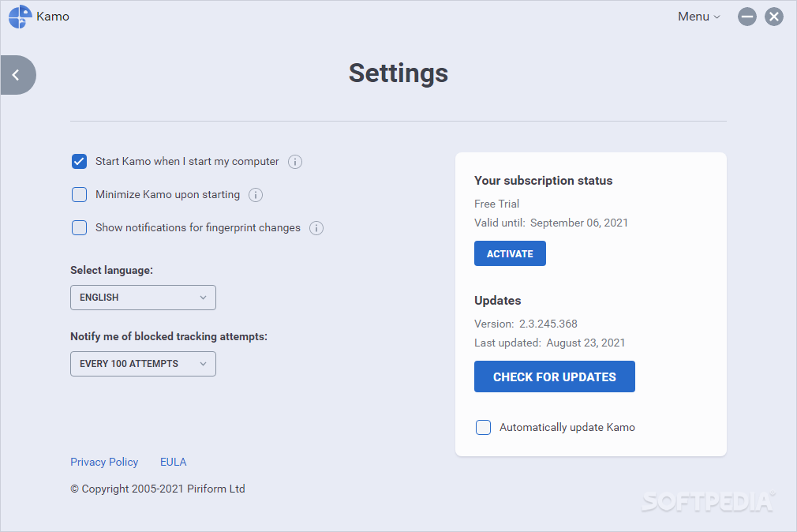797x532 pixels.
Task: Close the Kamo window
Action: [x=773, y=17]
